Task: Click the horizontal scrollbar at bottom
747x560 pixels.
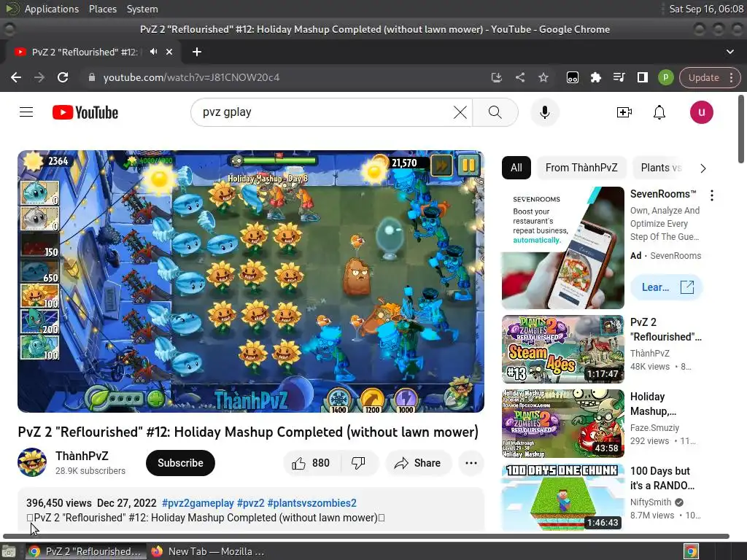Action: [366, 536]
